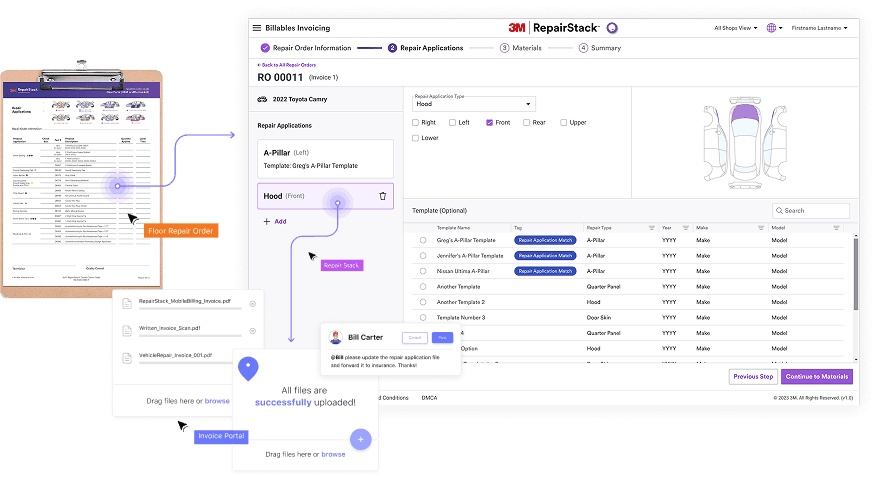
Task: Open the Repair Type column filter icon
Action: [x=652, y=228]
